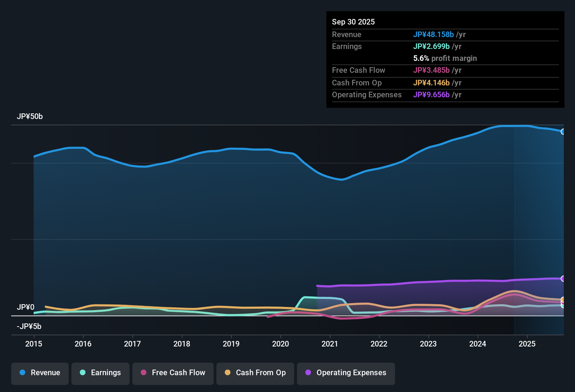The image size is (575, 392).
Task: Expand the Free Cash Flow legend item
Action: coord(173,373)
